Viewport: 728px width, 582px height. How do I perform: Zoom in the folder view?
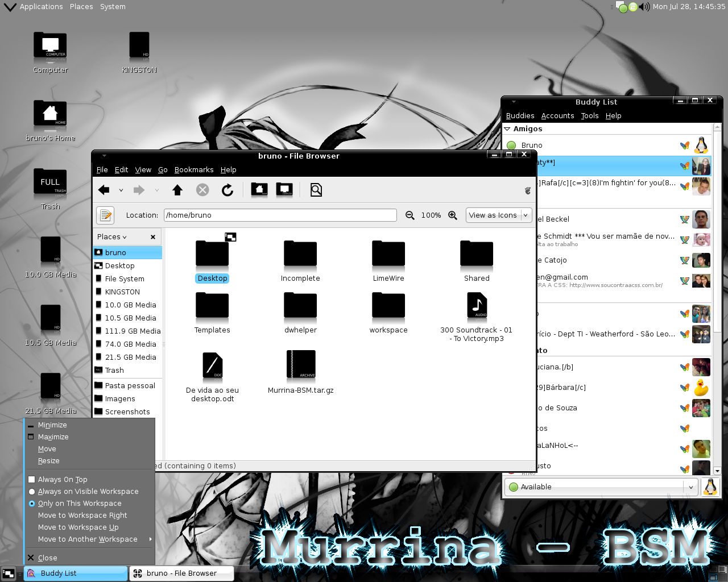(x=453, y=215)
